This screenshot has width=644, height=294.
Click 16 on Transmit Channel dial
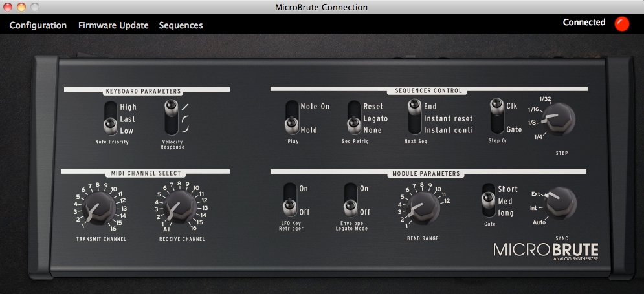click(112, 229)
